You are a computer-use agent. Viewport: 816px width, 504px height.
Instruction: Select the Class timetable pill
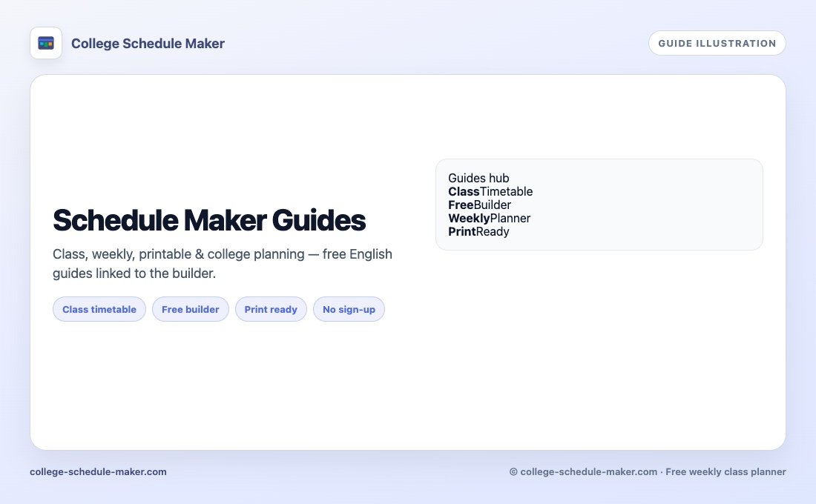tap(99, 310)
